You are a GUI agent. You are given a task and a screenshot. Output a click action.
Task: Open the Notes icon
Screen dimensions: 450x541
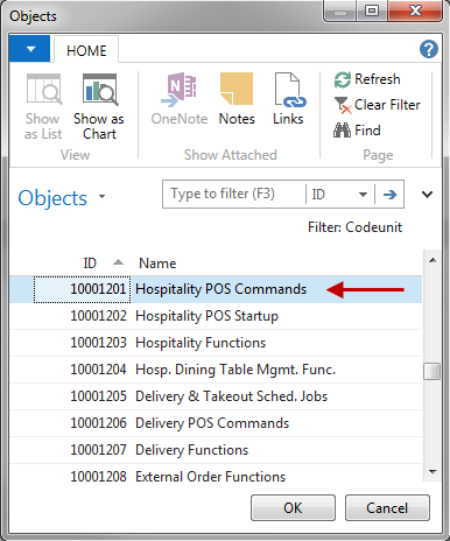[237, 88]
